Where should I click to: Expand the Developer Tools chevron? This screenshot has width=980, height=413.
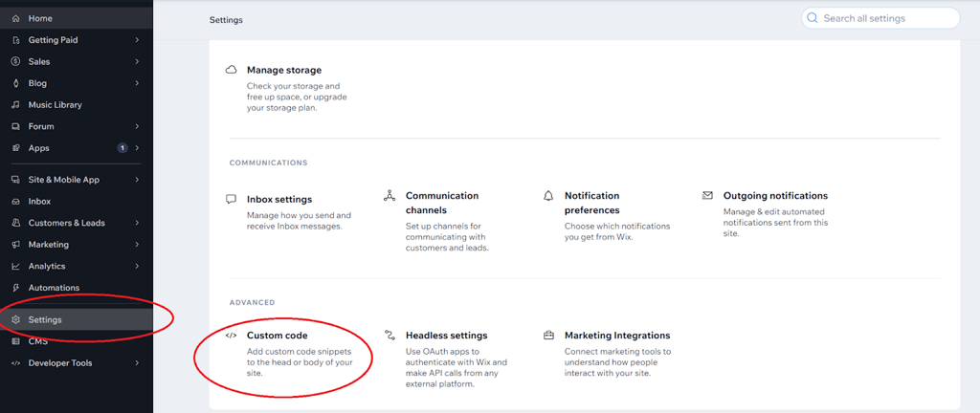coord(137,363)
